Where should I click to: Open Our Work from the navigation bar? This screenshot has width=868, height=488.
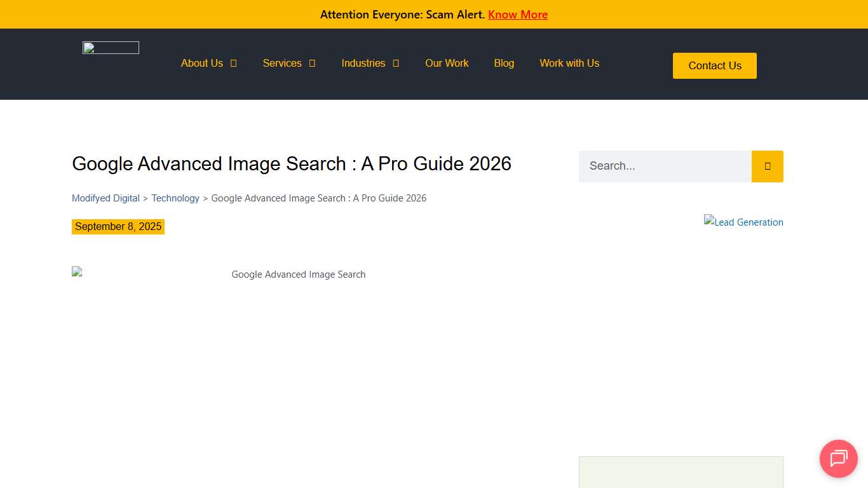447,63
